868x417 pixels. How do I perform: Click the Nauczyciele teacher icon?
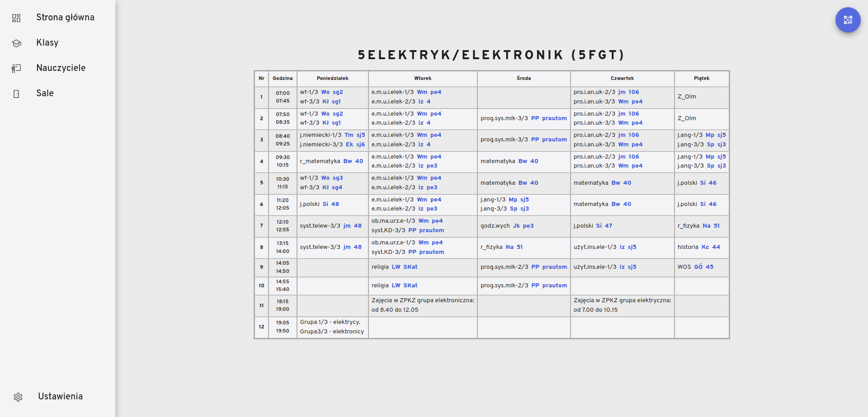[16, 68]
